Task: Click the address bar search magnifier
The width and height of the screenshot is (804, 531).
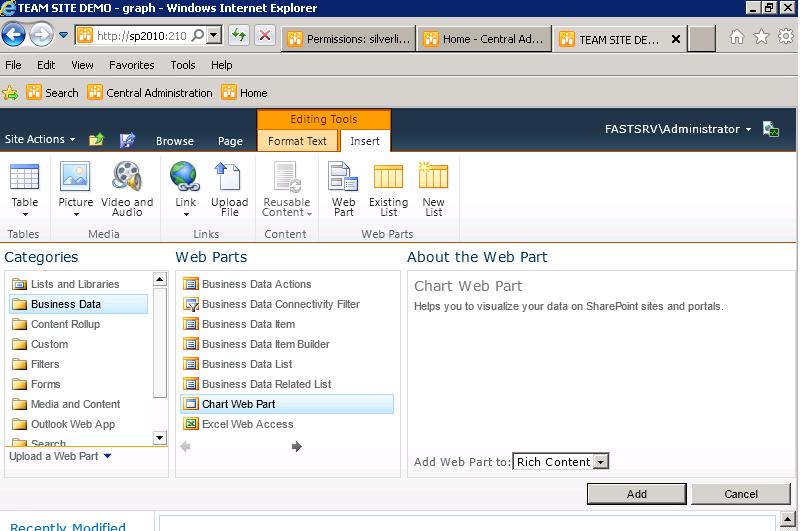Action: [198, 35]
